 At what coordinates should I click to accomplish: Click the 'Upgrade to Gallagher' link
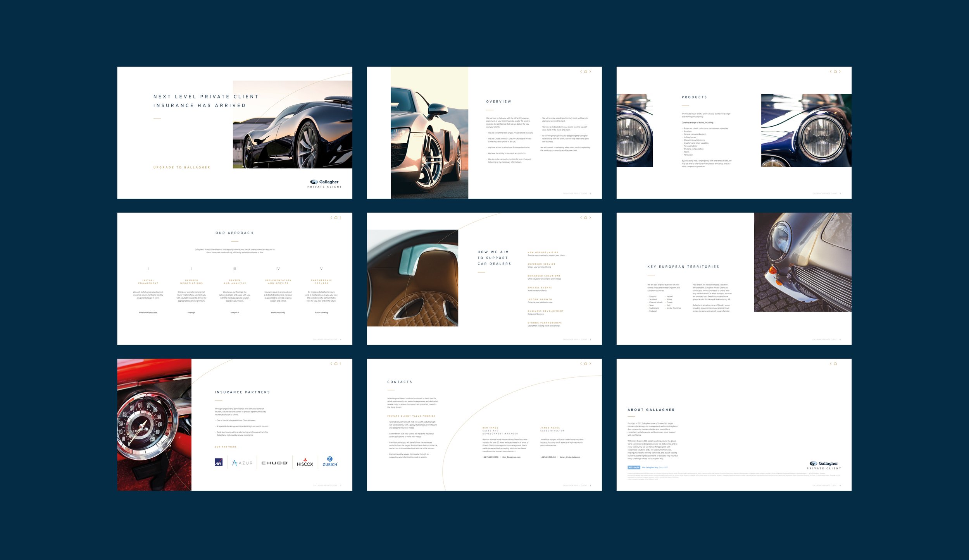[182, 167]
